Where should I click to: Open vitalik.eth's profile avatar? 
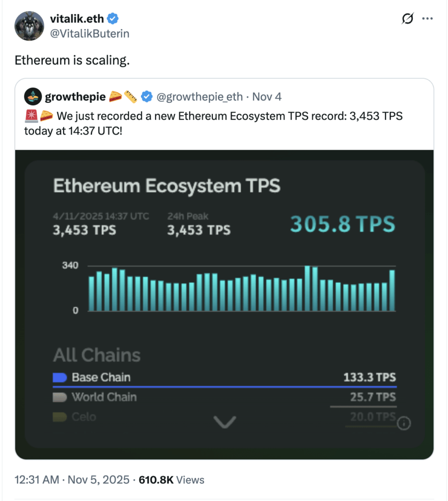29,26
